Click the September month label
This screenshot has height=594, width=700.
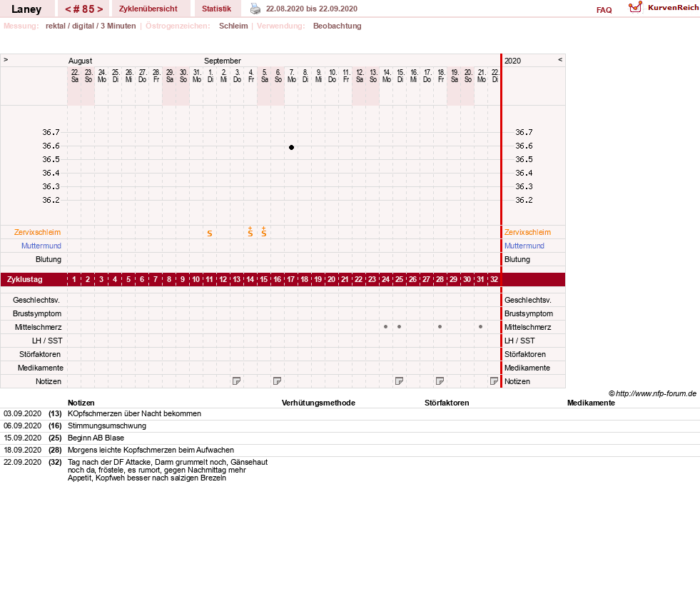223,61
